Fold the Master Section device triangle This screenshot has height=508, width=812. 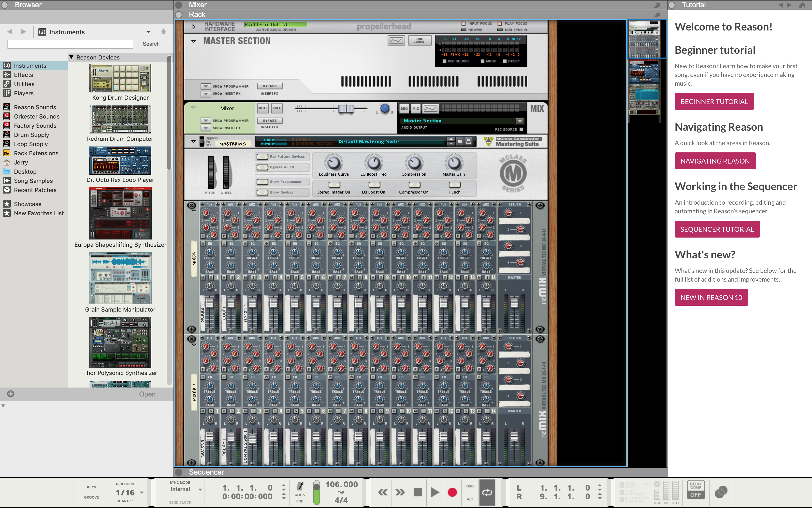[x=193, y=41]
